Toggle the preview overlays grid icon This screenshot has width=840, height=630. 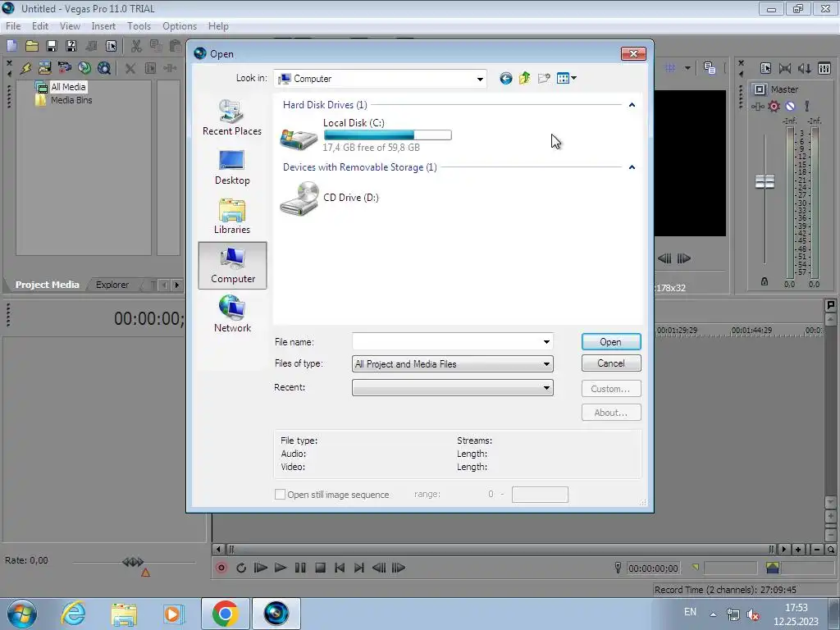point(669,68)
